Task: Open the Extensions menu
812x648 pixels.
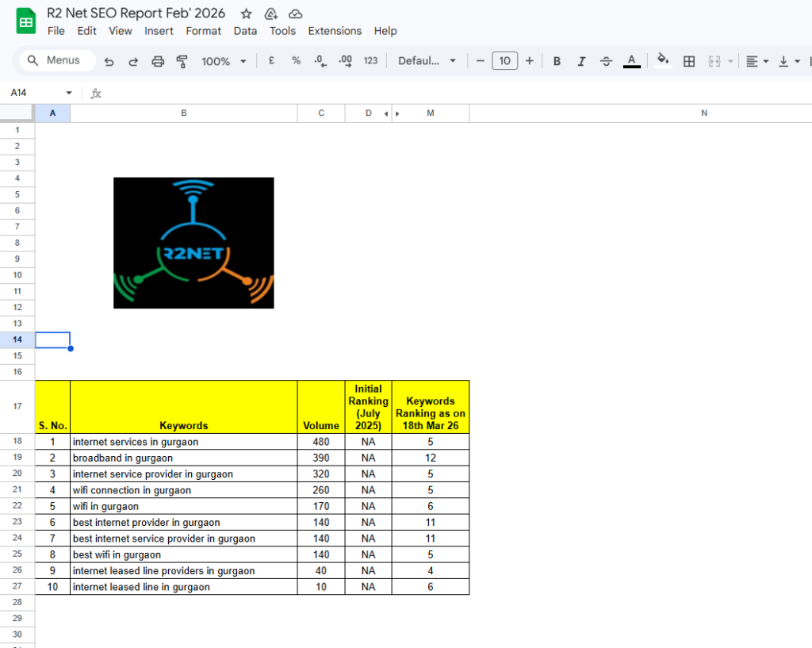Action: pos(335,31)
